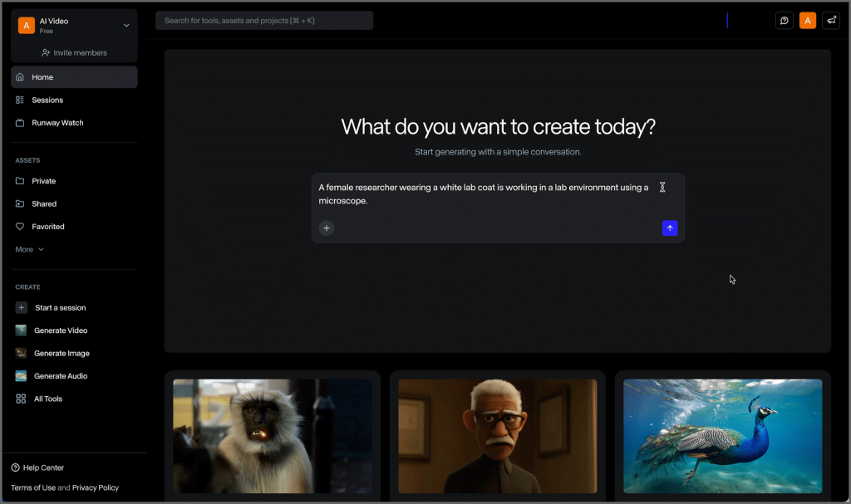The height and width of the screenshot is (504, 851).
Task: Click the Sessions list icon
Action: [20, 100]
